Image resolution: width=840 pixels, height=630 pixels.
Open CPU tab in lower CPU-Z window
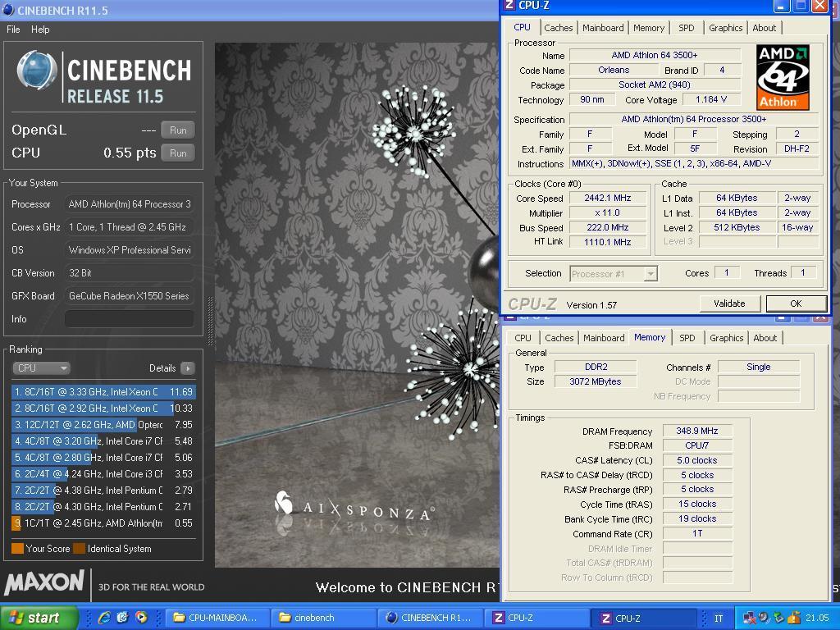click(x=523, y=338)
